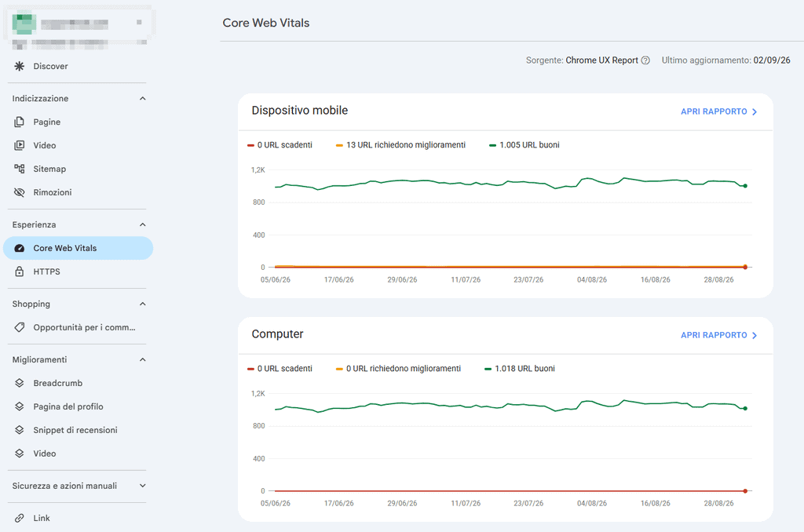Click the Computer chart green end point
The width and height of the screenshot is (804, 532).
click(745, 409)
